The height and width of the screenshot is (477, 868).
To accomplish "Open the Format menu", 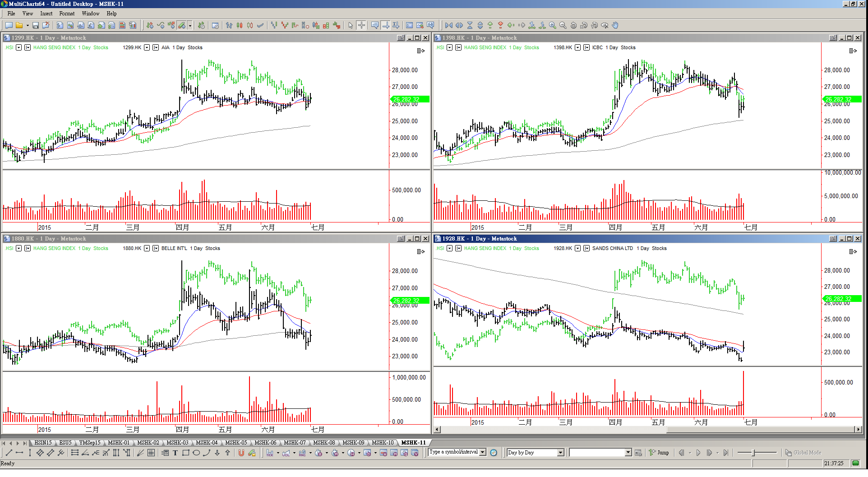I will point(67,14).
